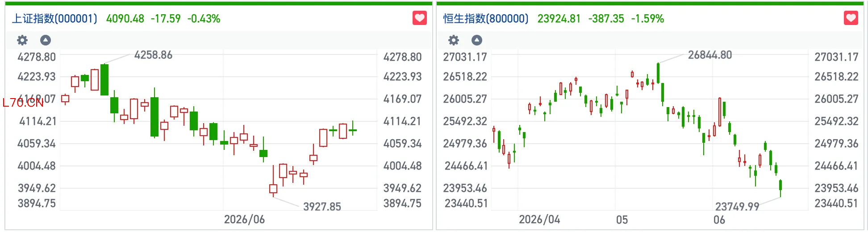The height and width of the screenshot is (232, 868).
Task: Click the high label 4258.86 on 上证 chart
Action: click(x=153, y=55)
